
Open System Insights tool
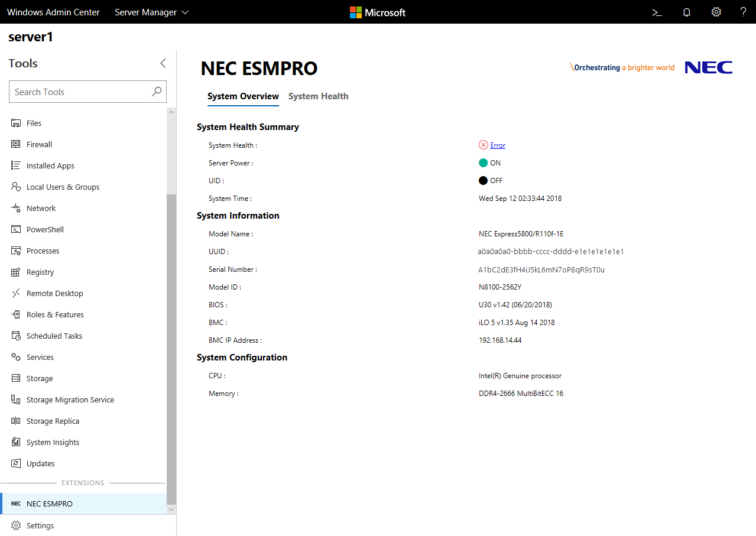click(x=83, y=442)
